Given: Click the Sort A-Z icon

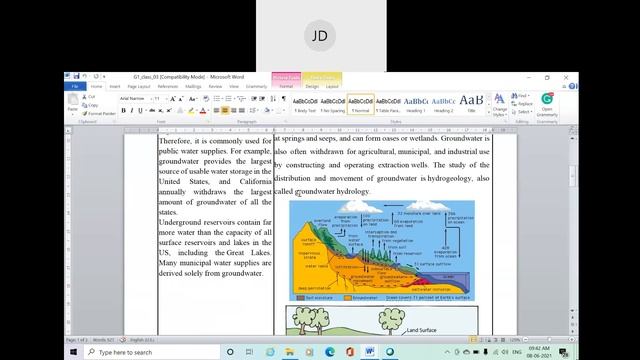Looking at the screenshot, I should (273, 99).
